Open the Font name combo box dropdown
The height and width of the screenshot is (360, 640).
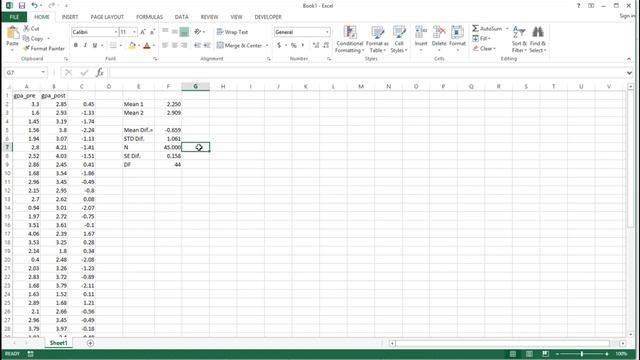click(116, 32)
